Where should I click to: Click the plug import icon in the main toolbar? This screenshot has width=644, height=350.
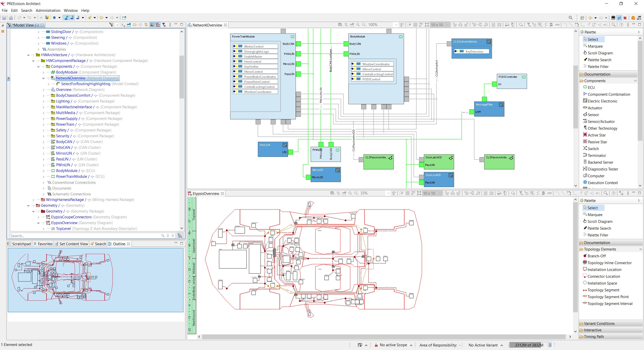click(47, 18)
